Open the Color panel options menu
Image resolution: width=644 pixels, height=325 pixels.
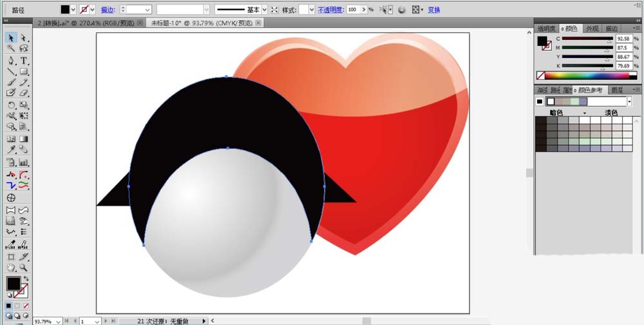[x=637, y=28]
